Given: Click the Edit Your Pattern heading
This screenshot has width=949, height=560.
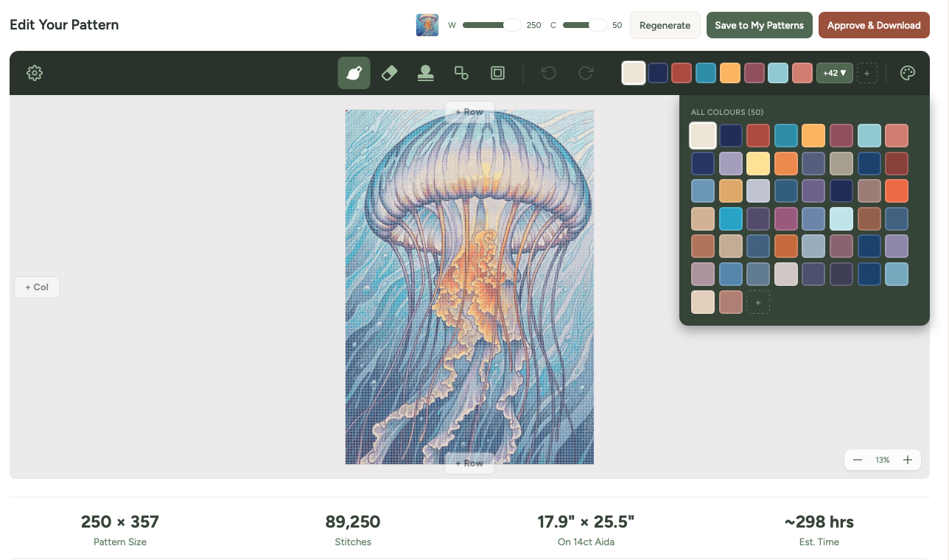Looking at the screenshot, I should tap(63, 24).
